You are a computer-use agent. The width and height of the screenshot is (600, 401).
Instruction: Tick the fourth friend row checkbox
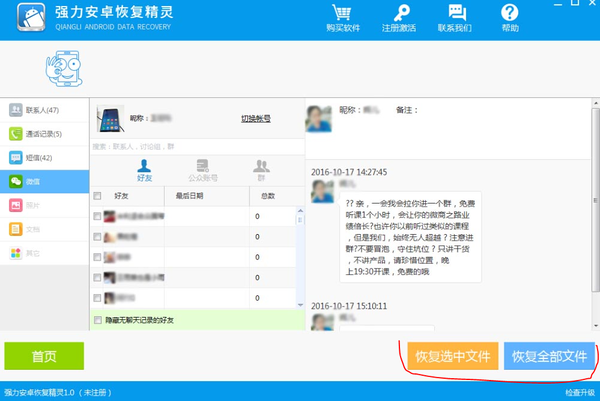point(97,277)
